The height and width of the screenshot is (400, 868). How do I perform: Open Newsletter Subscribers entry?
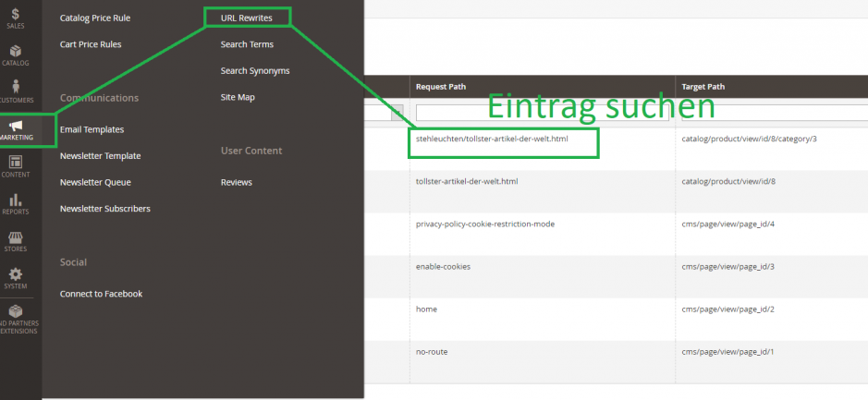pos(105,209)
